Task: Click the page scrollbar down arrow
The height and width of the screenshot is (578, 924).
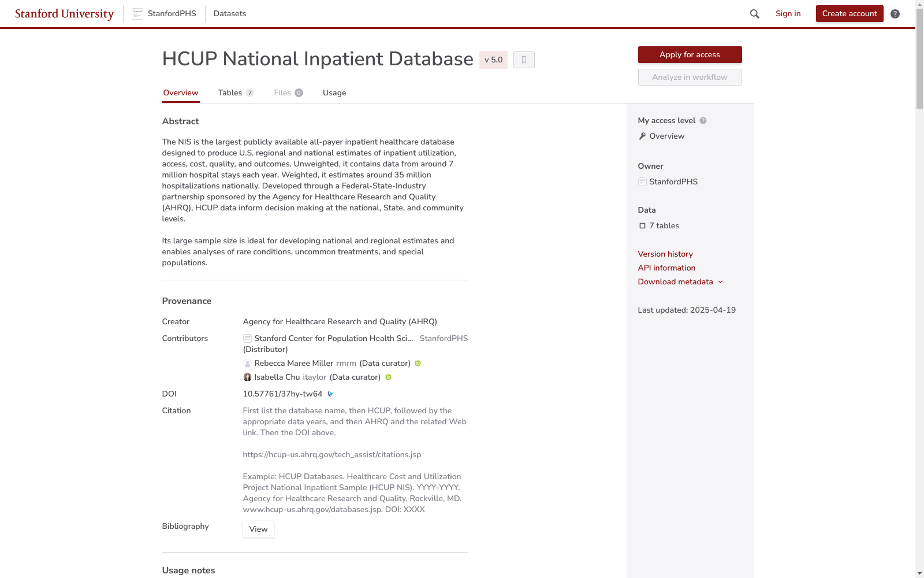Action: click(919, 573)
